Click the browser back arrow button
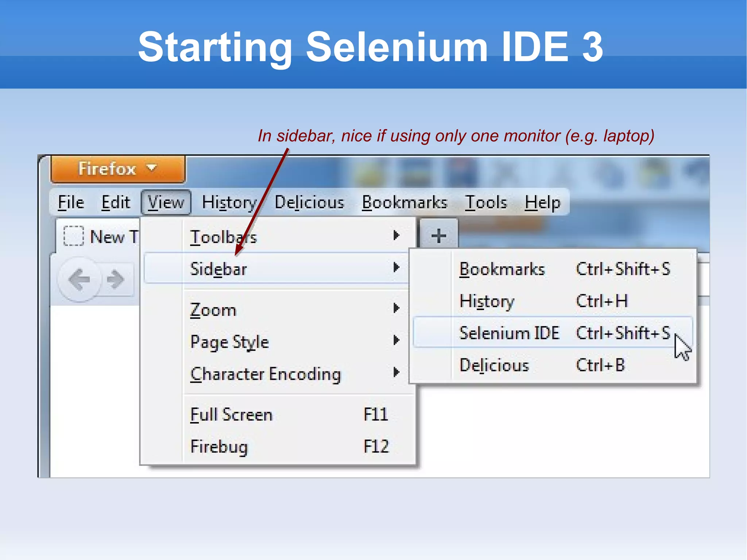The width and height of the screenshot is (747, 560). click(x=79, y=280)
